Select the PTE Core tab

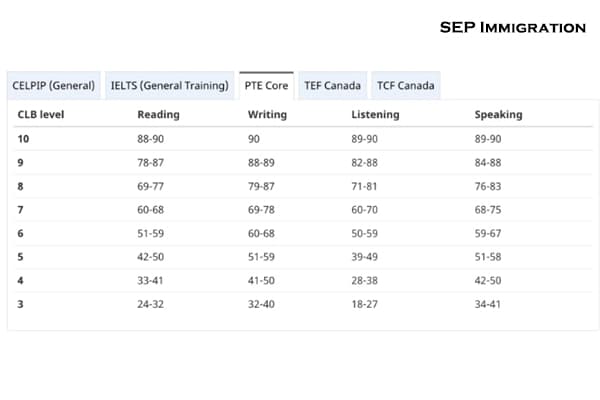266,86
